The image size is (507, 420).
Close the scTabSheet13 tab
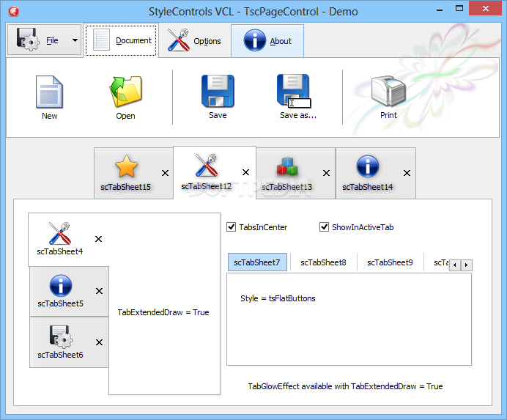326,173
